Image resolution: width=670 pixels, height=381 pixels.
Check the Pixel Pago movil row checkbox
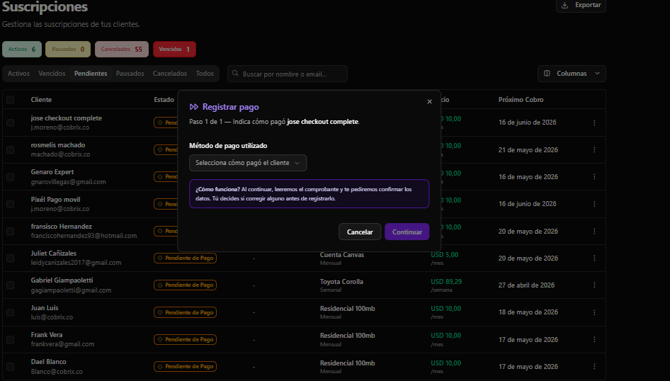[10, 204]
